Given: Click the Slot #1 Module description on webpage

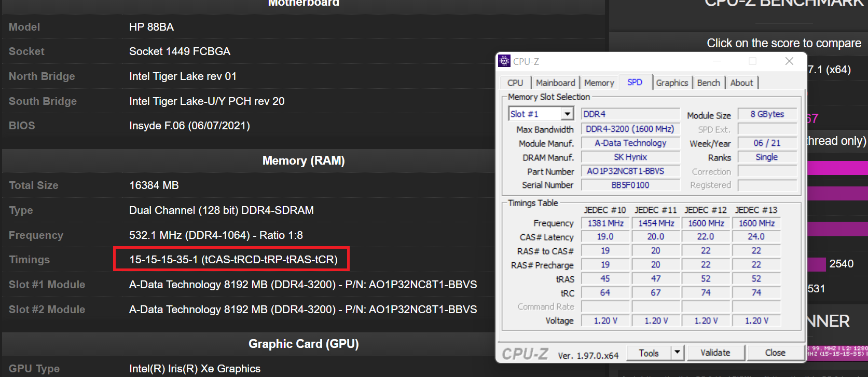Looking at the screenshot, I should click(303, 285).
